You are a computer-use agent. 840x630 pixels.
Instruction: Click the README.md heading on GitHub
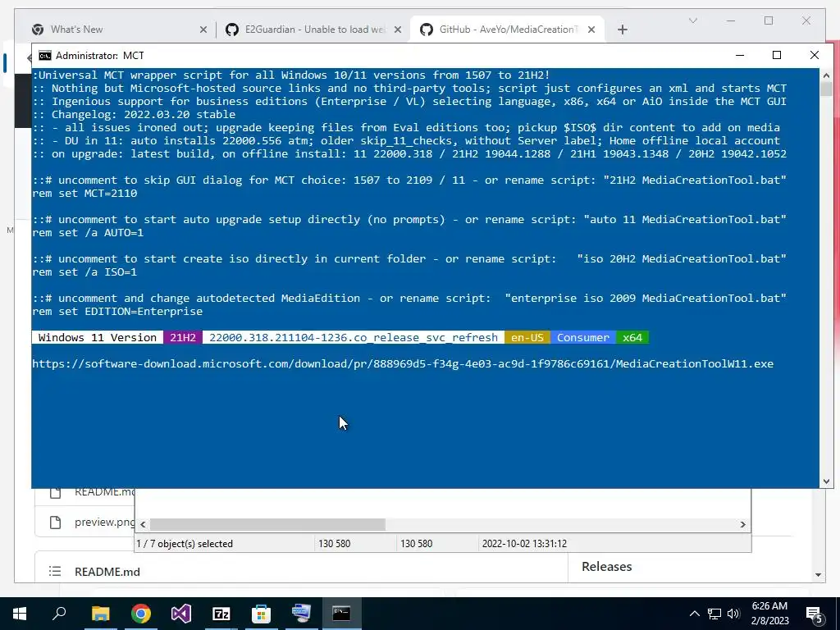click(x=107, y=572)
